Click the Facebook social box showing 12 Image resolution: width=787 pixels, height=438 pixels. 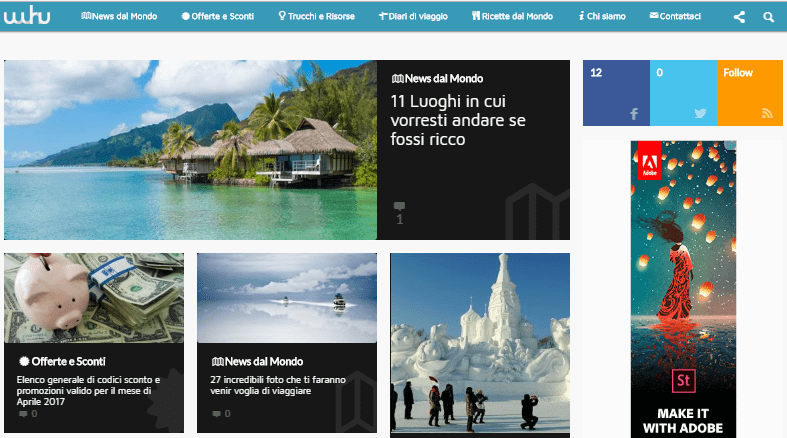pyautogui.click(x=616, y=93)
